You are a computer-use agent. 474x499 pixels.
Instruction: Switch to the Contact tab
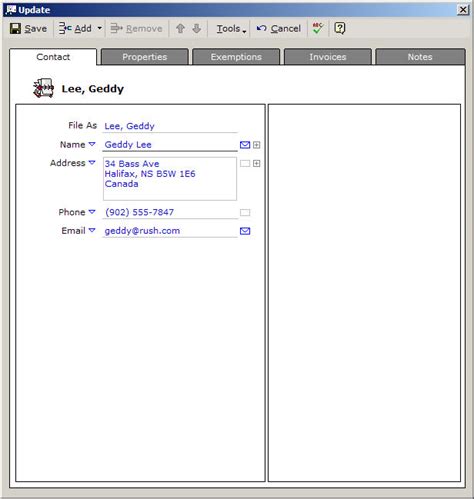[53, 57]
